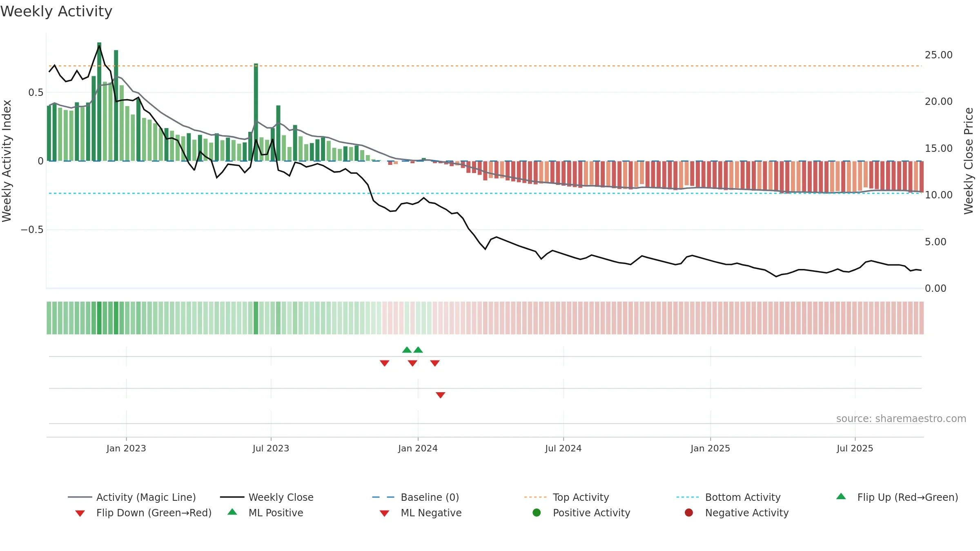Click the Jul 2023 x-axis label
Screen dimensions: 980x551
[x=271, y=448]
